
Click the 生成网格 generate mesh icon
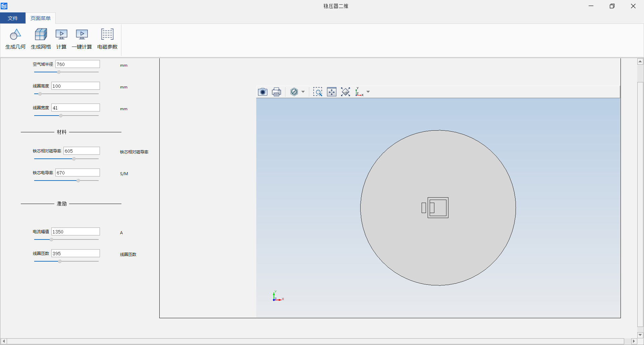tap(41, 34)
